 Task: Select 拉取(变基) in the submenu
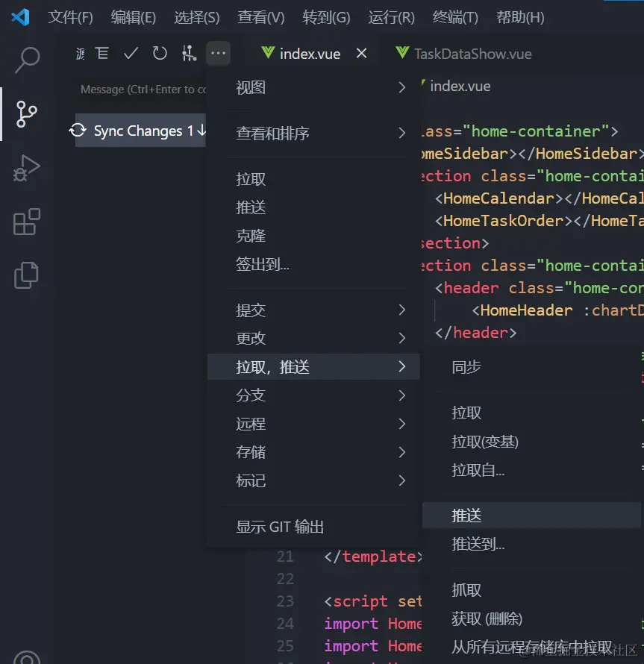532,442
